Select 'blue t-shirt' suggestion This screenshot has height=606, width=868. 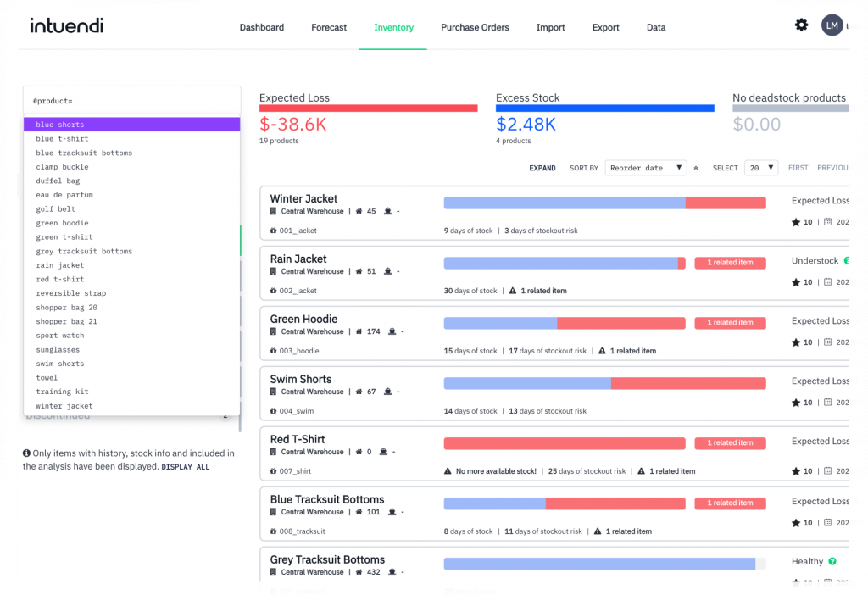pyautogui.click(x=131, y=138)
